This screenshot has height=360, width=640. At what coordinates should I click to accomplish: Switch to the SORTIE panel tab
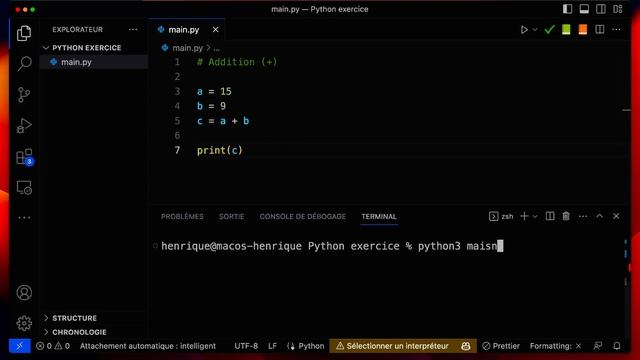pos(231,216)
